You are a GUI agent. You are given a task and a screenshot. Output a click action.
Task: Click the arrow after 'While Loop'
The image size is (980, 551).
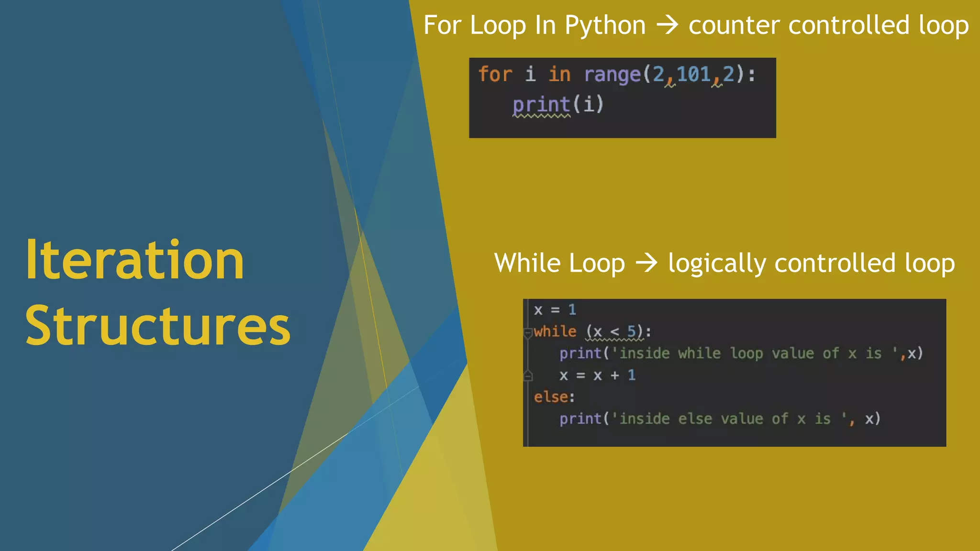(646, 263)
